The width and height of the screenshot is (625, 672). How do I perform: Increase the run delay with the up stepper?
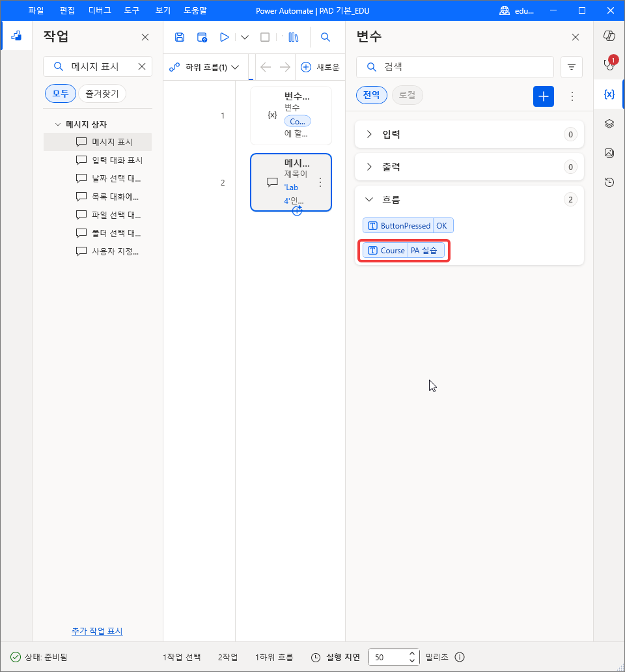point(411,654)
